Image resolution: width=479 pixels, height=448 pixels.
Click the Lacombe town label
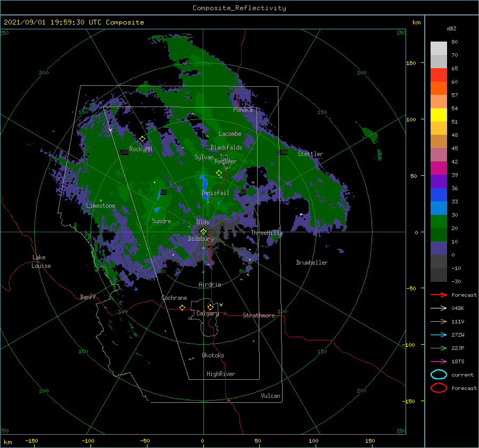tap(230, 134)
